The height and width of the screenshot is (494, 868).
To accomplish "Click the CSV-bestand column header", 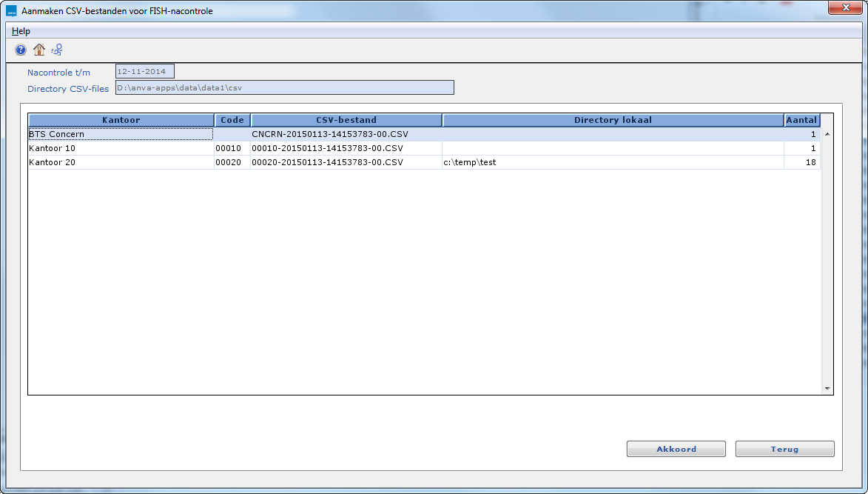I will (346, 120).
